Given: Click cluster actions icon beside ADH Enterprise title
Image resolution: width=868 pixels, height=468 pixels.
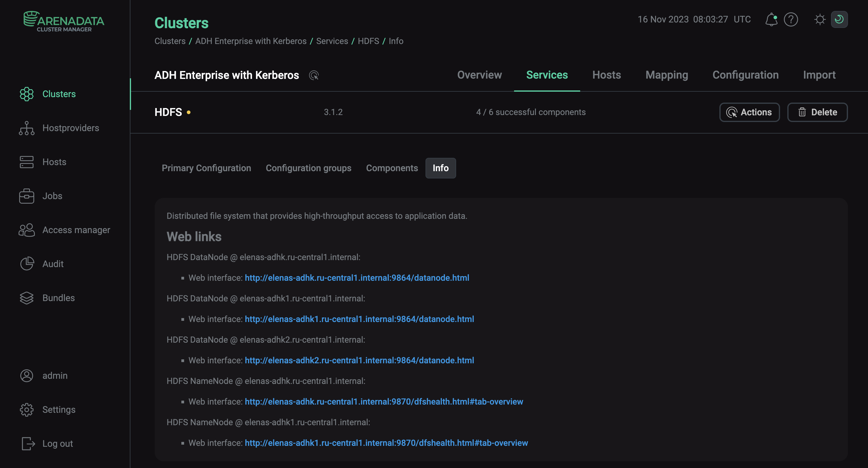Looking at the screenshot, I should pos(314,75).
